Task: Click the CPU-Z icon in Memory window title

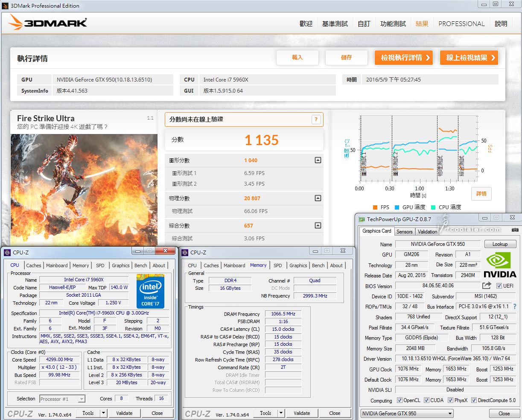Action: (x=185, y=252)
